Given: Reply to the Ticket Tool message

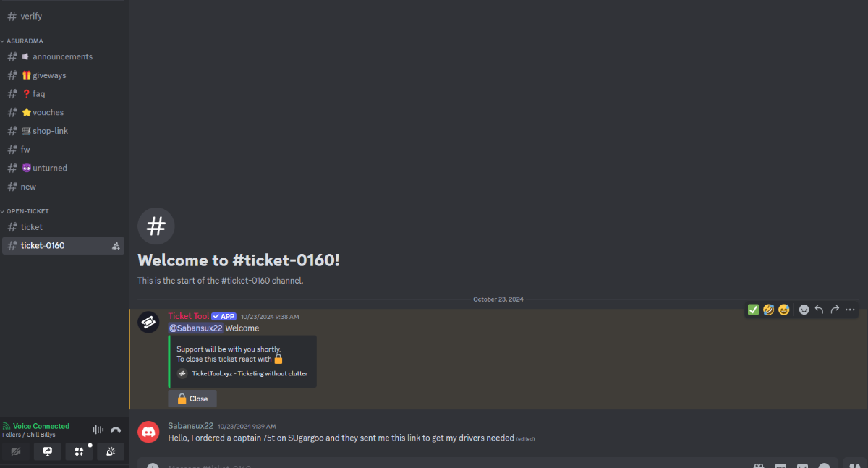Looking at the screenshot, I should coord(819,310).
